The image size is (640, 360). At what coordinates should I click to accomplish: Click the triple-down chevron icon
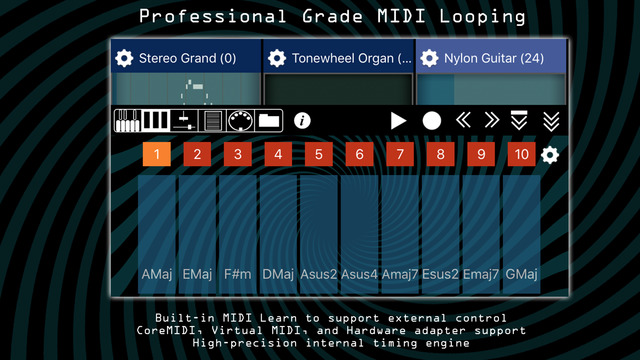551,121
